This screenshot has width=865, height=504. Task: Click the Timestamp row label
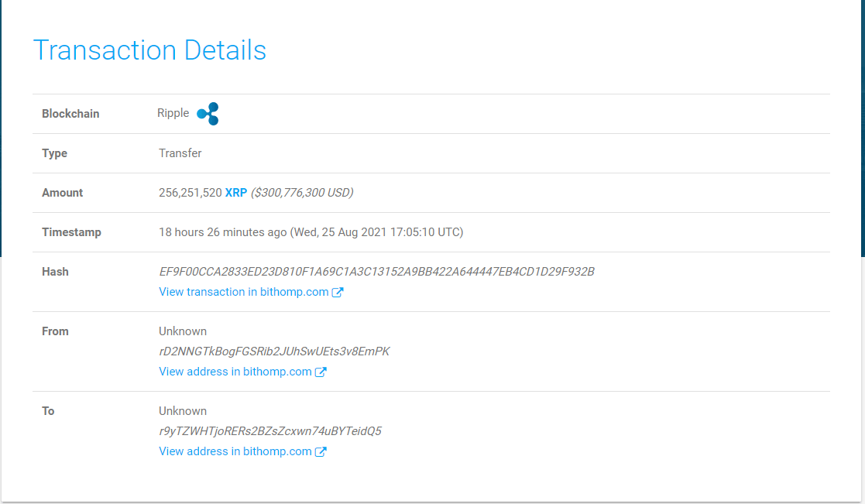[72, 232]
